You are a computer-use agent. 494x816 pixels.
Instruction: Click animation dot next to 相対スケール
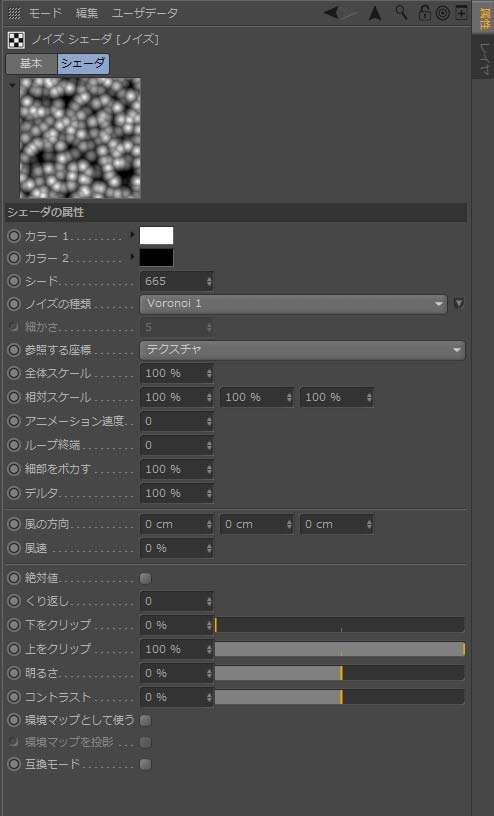click(x=14, y=397)
